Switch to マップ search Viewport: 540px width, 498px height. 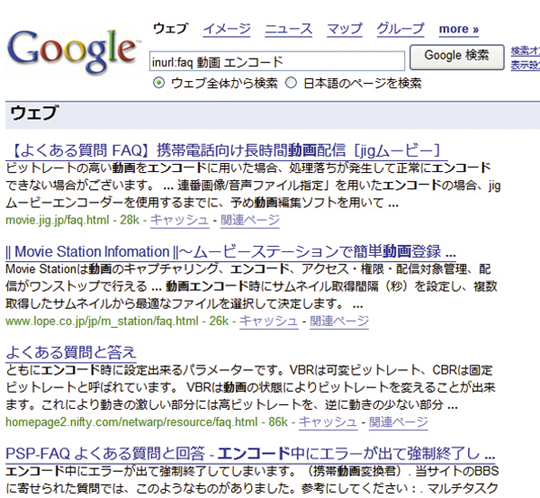click(344, 29)
